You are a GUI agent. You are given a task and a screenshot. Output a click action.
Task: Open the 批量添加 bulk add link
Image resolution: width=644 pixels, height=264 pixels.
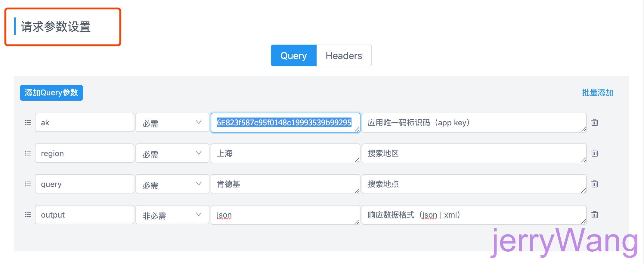pyautogui.click(x=597, y=93)
